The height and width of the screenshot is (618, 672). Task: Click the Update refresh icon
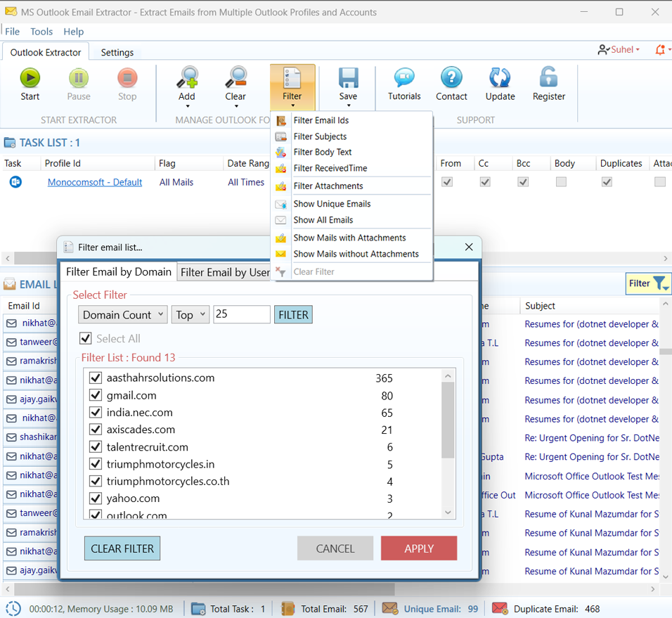coord(500,77)
